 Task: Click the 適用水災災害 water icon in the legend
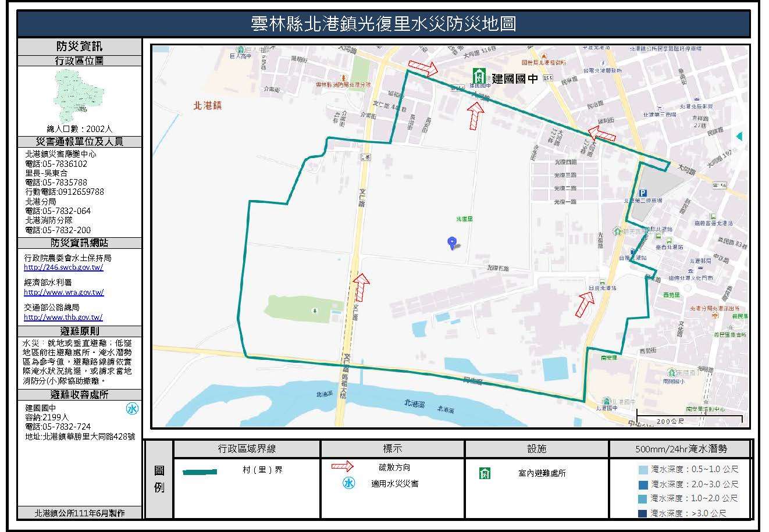(348, 483)
